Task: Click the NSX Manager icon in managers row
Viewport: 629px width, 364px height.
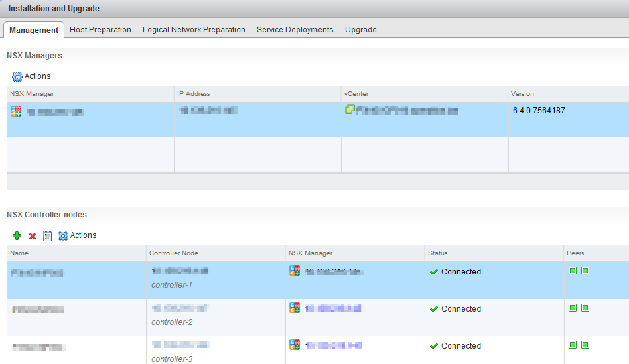Action: (16, 111)
